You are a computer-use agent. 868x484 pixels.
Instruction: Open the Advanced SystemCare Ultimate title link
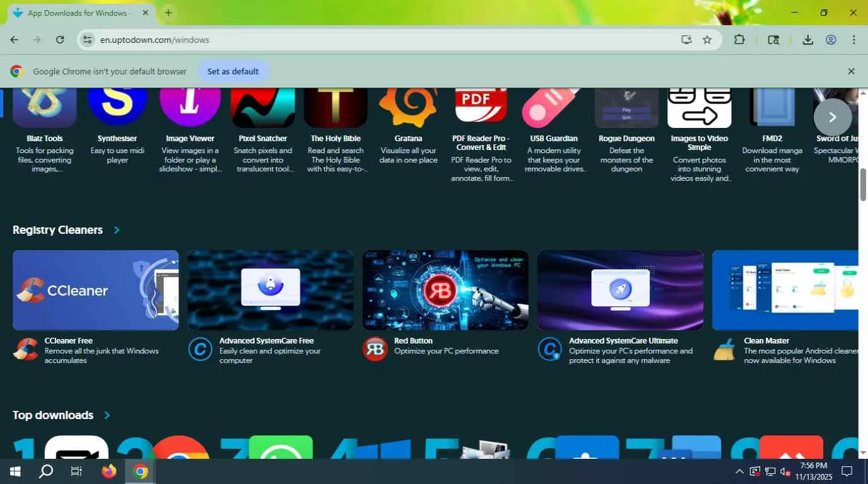(623, 341)
